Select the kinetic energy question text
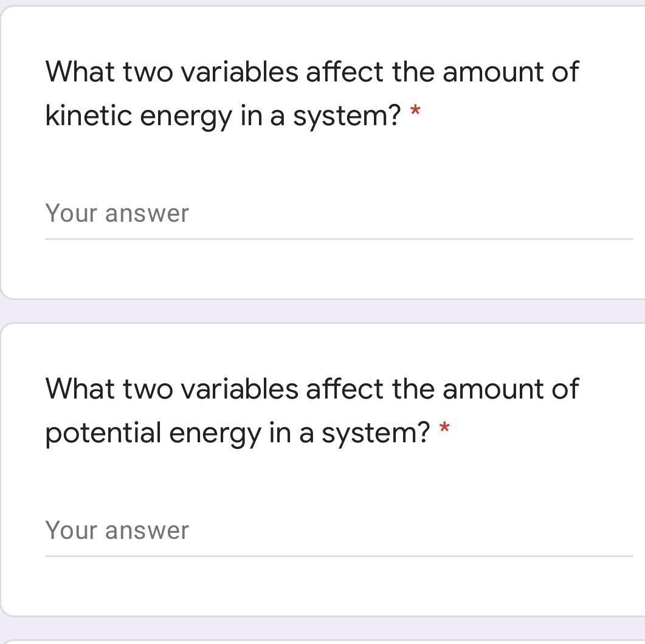The height and width of the screenshot is (644, 645). pos(312,94)
